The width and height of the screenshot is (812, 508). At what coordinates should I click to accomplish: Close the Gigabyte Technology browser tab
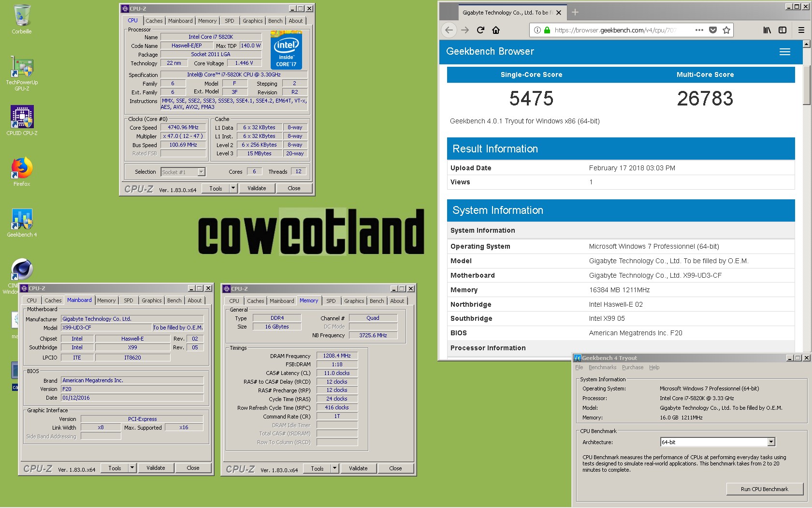[559, 13]
